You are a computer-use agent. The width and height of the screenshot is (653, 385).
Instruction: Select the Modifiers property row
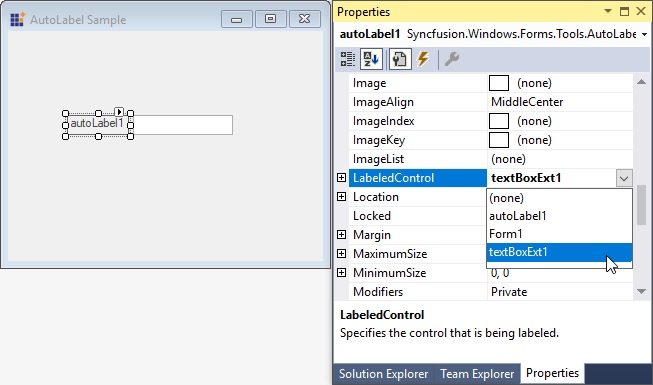coord(491,292)
